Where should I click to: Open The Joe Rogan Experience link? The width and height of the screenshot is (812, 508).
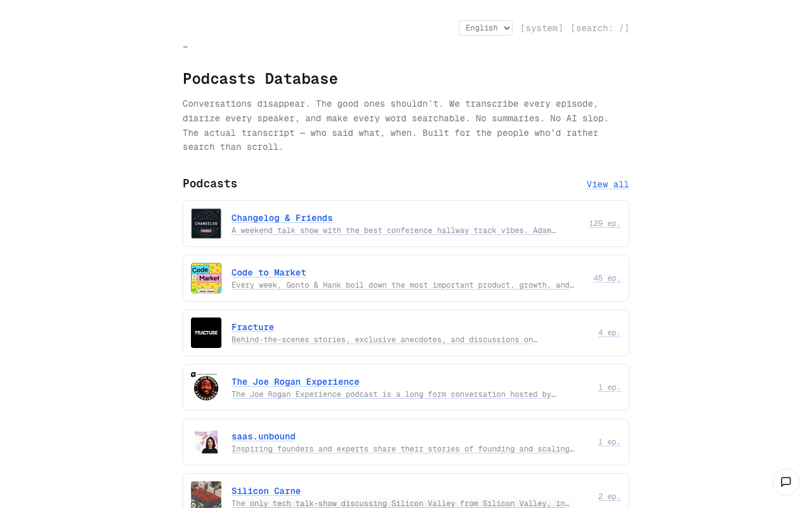(295, 382)
